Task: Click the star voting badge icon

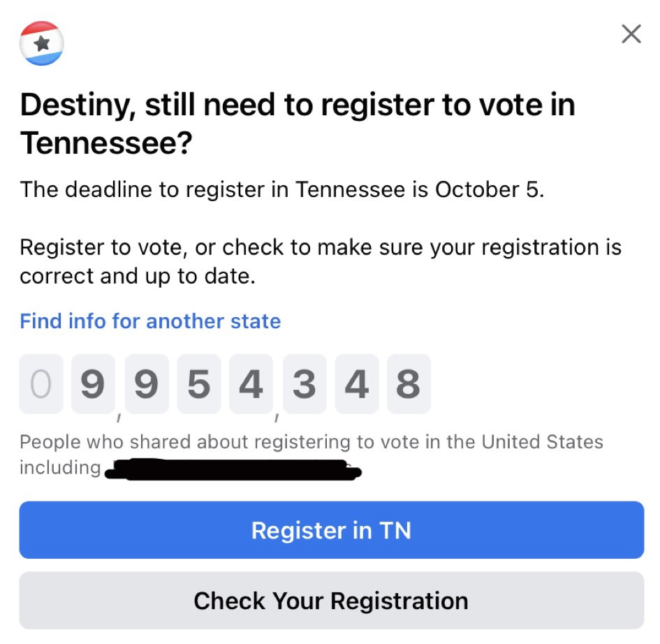Action: (x=41, y=43)
